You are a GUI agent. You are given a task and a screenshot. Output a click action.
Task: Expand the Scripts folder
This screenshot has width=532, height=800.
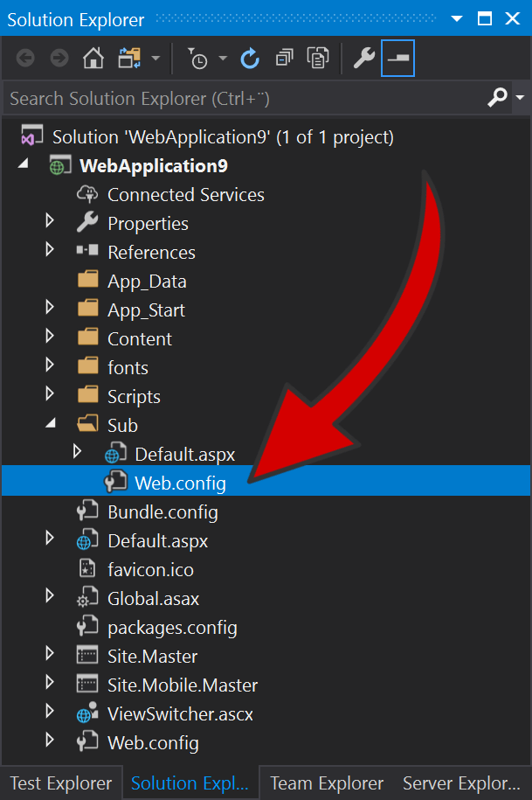(x=50, y=396)
